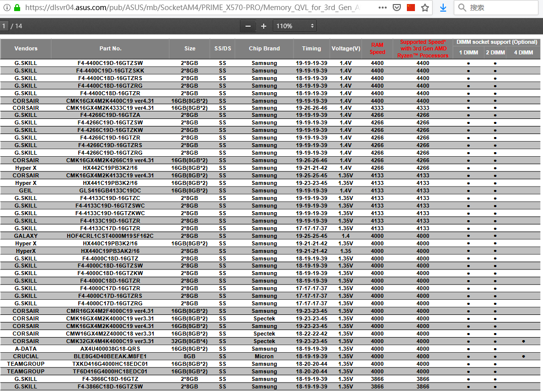Image resolution: width=543 pixels, height=392 pixels.
Task: Click the 1.4 voltage in GALAXY row
Action: [x=345, y=236]
